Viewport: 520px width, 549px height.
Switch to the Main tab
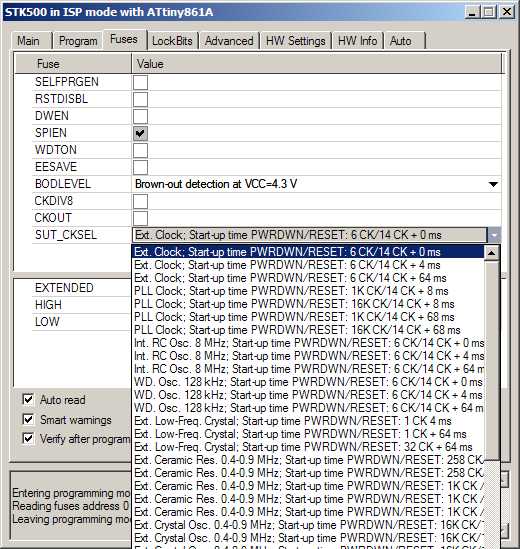point(28,41)
